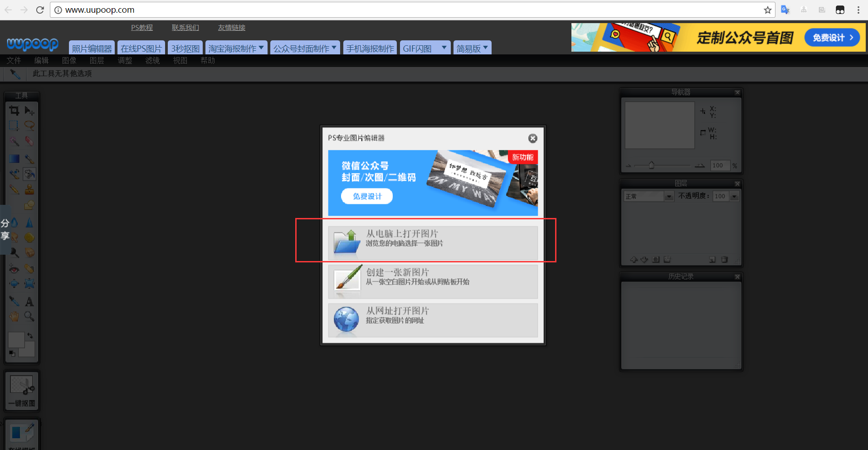This screenshot has height=450, width=868.
Task: Select the Type text tool
Action: point(29,301)
